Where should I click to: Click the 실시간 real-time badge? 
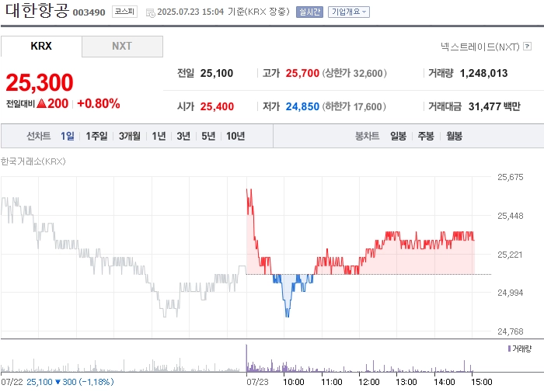[x=309, y=12]
